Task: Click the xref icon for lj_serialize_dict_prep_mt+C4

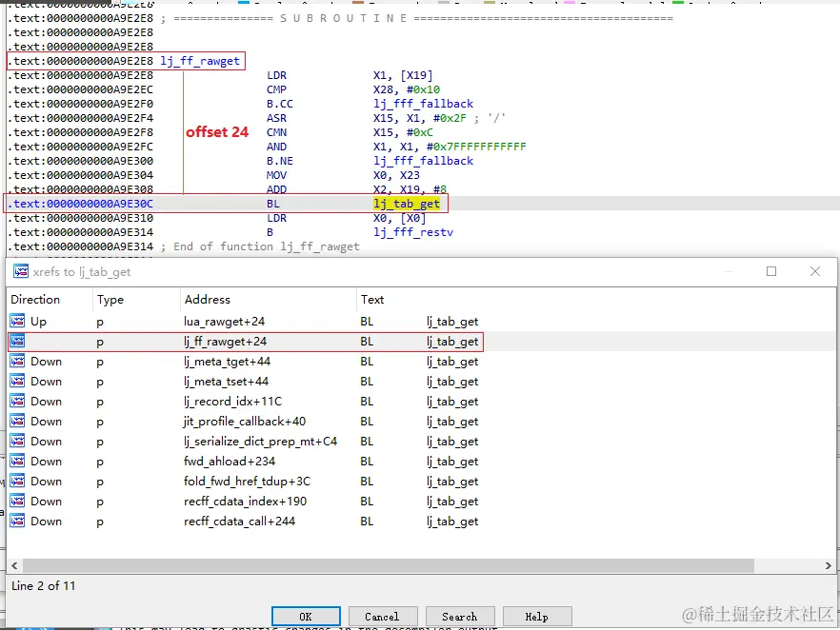Action: [x=17, y=441]
